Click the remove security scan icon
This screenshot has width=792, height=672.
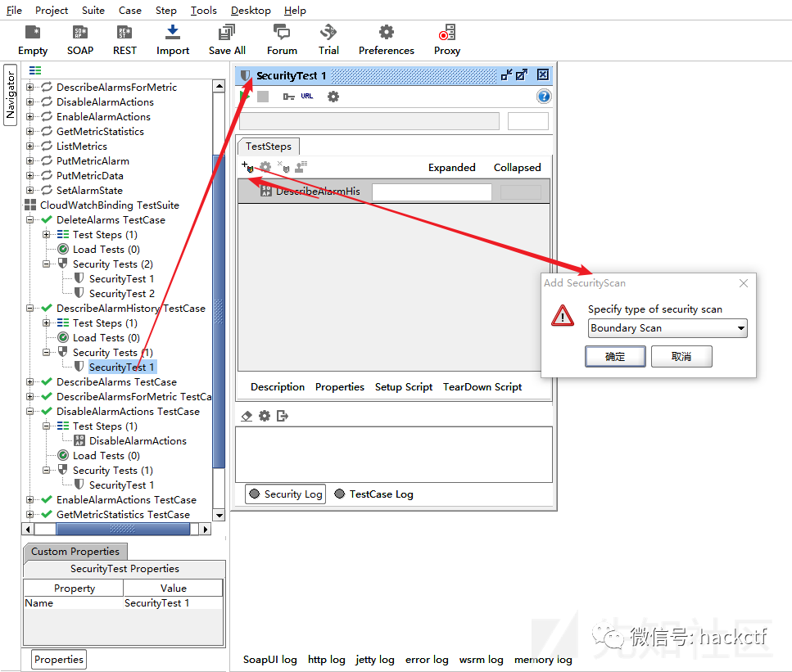[x=283, y=167]
